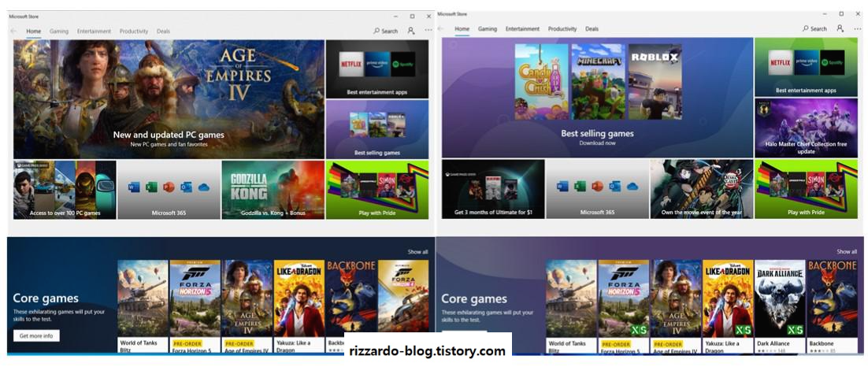The image size is (868, 378).
Task: Click Roblox cover in right hero banner
Action: pyautogui.click(x=655, y=82)
